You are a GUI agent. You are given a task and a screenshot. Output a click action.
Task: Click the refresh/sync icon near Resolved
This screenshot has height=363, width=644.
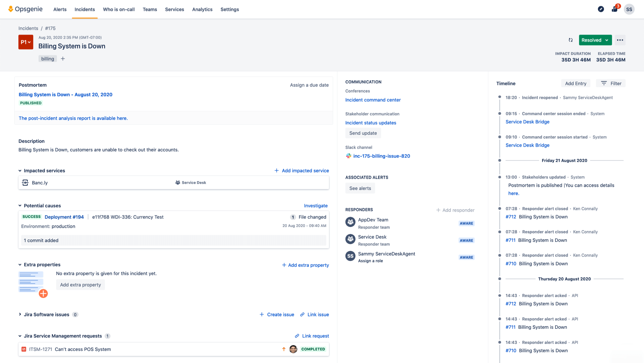pos(571,40)
